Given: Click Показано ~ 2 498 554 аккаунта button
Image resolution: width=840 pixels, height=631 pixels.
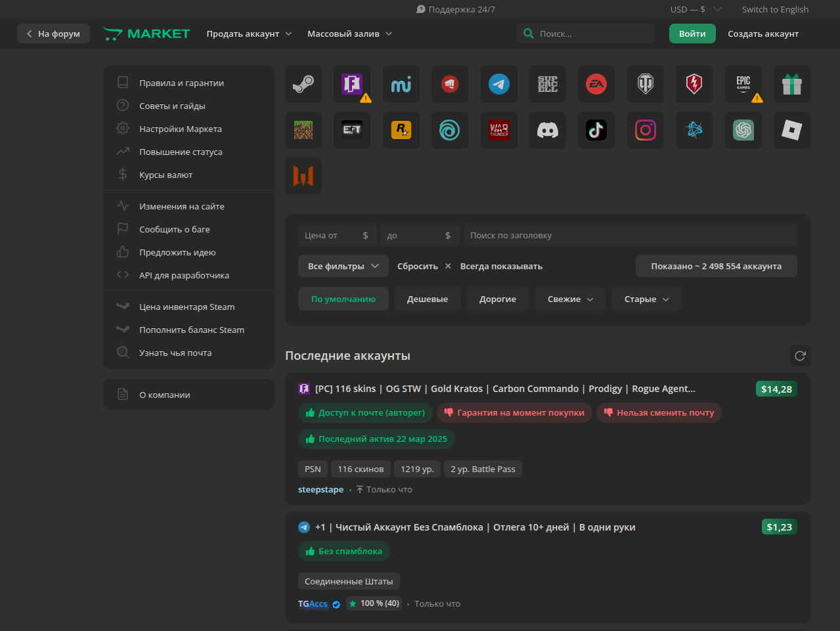Looking at the screenshot, I should (x=717, y=266).
